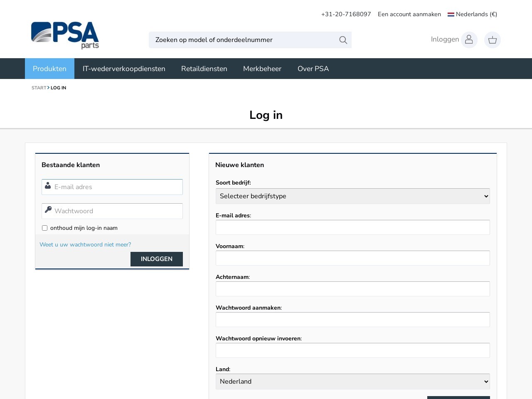Open the IT-wederverkoopdiensten menu

(x=124, y=69)
